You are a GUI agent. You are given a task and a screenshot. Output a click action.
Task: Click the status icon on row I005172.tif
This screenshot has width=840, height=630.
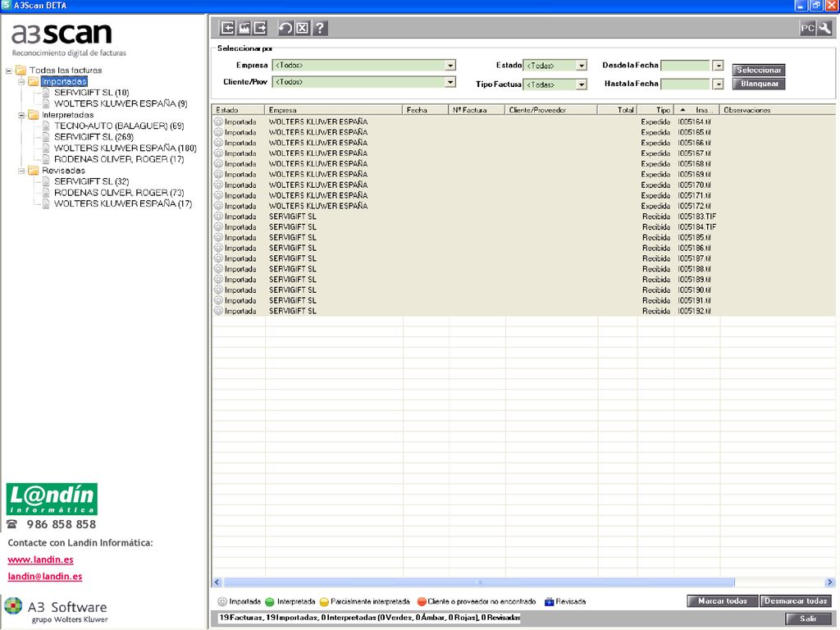coord(218,206)
